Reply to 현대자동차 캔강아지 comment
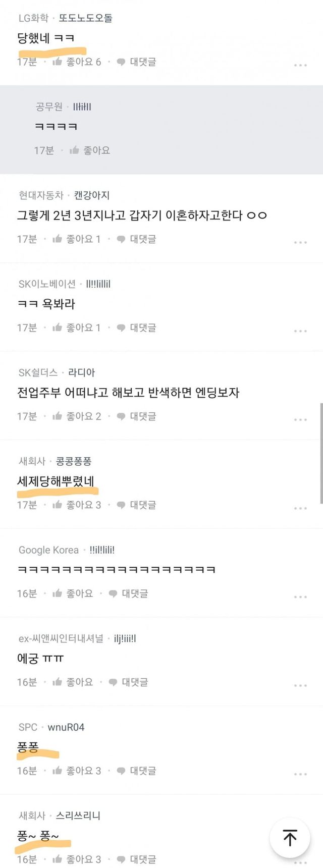The width and height of the screenshot is (323, 868). click(136, 239)
